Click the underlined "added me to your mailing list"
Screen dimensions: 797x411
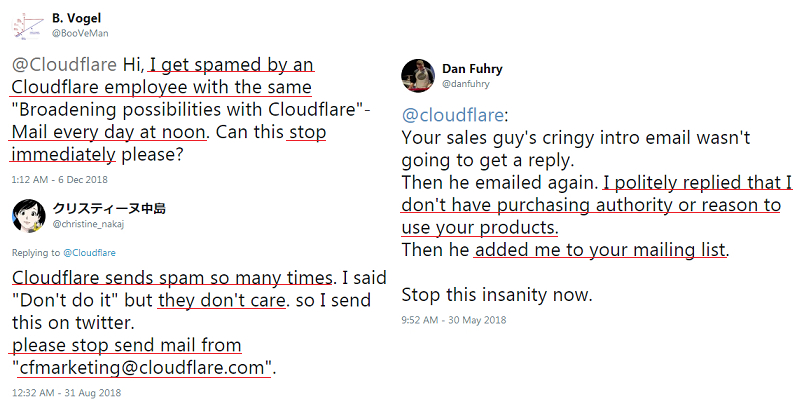point(601,250)
